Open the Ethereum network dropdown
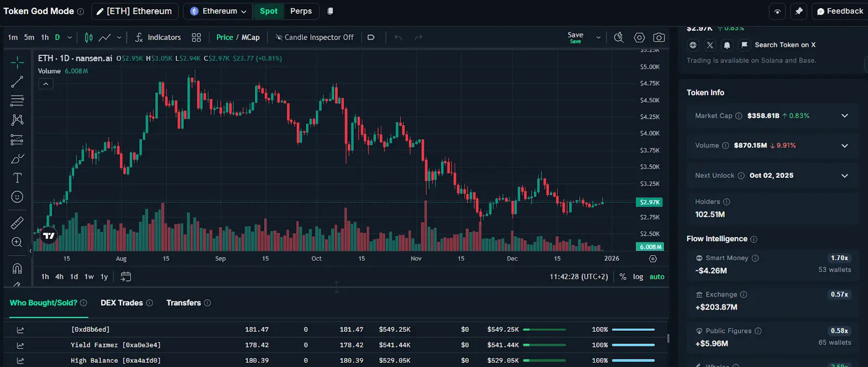Screen dimensions: 868x367 pos(219,11)
